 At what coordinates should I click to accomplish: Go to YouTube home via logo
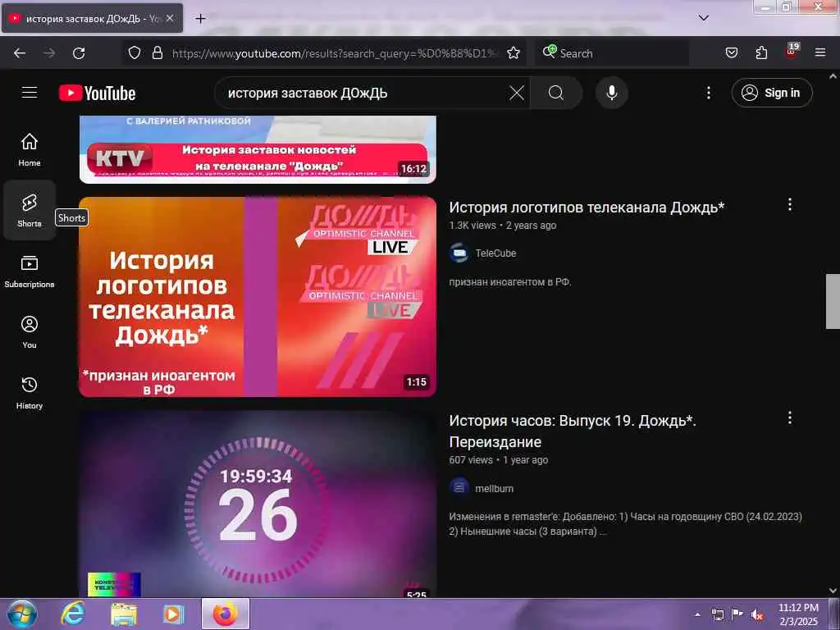point(97,94)
